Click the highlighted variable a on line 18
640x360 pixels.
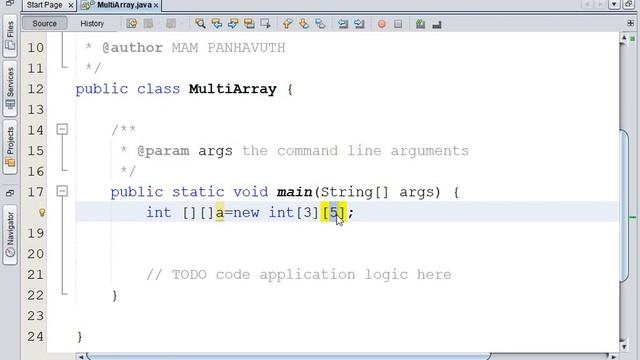click(x=220, y=213)
